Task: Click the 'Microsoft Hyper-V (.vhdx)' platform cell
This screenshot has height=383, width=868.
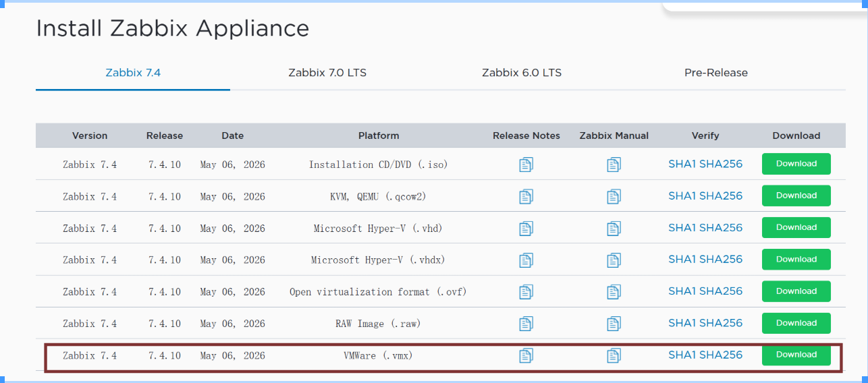Action: point(378,260)
